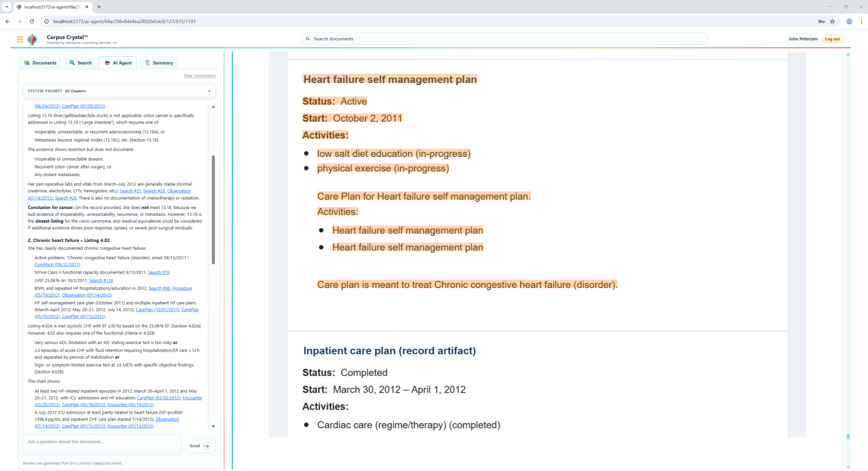Click Clear Conversation link
This screenshot has height=471, width=868.
pos(199,76)
